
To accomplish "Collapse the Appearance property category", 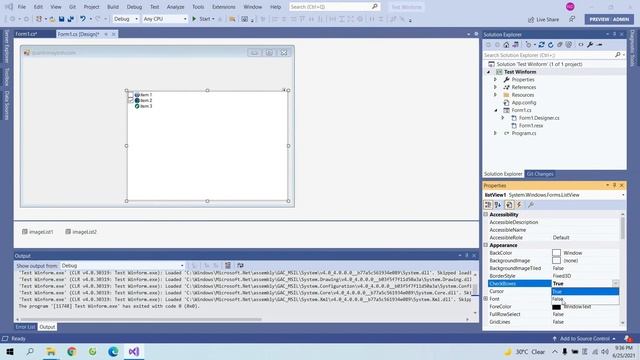I will point(486,245).
